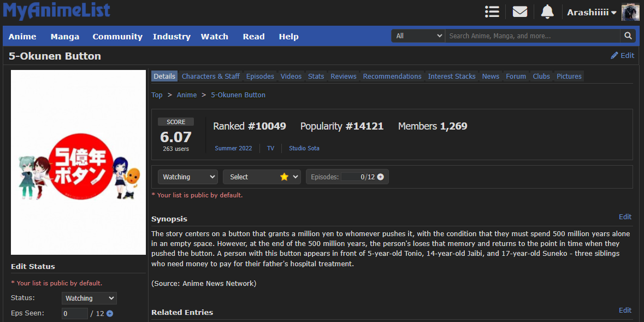Open the Status dropdown under Edit Status
The height and width of the screenshot is (322, 644).
[x=89, y=298]
